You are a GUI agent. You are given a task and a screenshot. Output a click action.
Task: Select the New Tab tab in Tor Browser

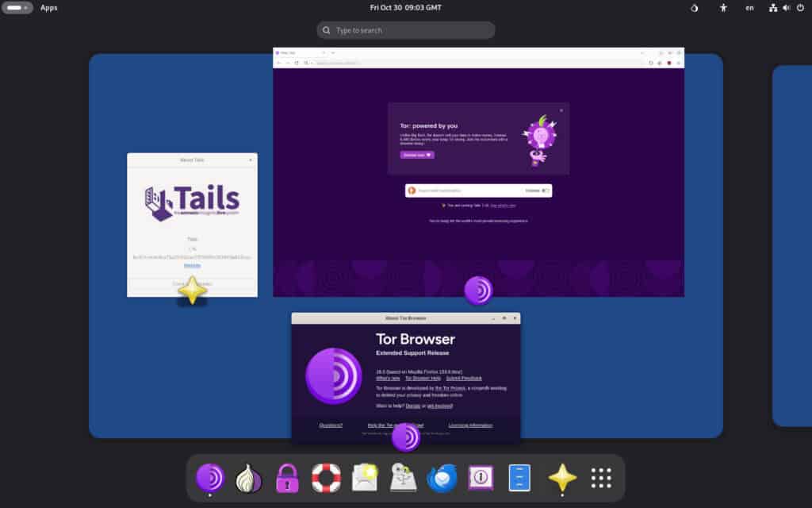coord(301,52)
